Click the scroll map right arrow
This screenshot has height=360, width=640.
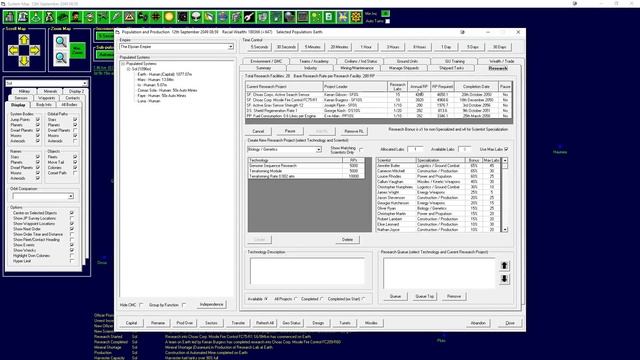pyautogui.click(x=35, y=51)
